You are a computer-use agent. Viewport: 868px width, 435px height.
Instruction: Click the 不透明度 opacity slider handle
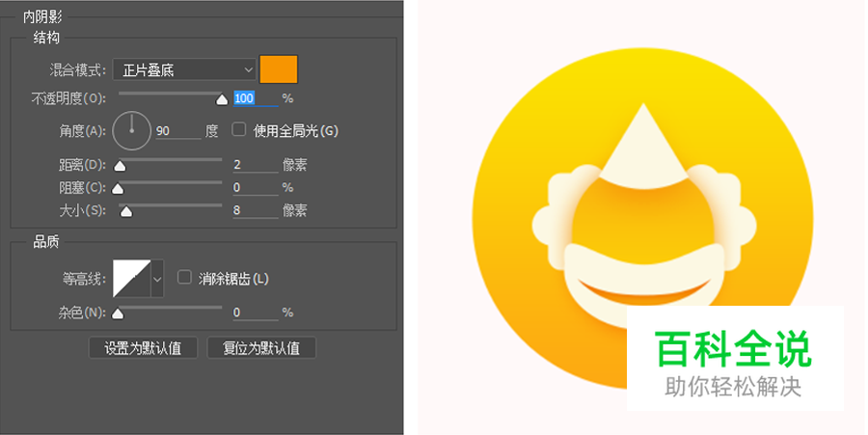[x=222, y=99]
